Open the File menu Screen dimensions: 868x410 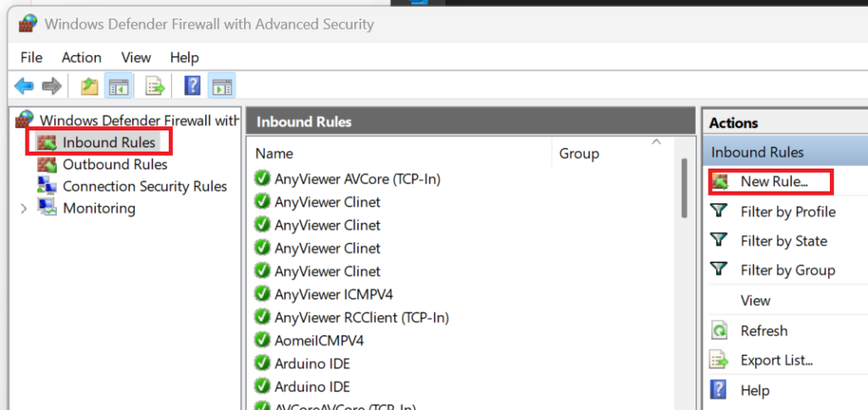[x=31, y=58]
